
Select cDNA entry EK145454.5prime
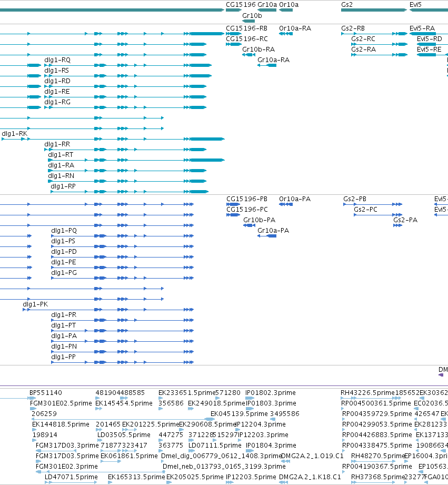tap(124, 403)
